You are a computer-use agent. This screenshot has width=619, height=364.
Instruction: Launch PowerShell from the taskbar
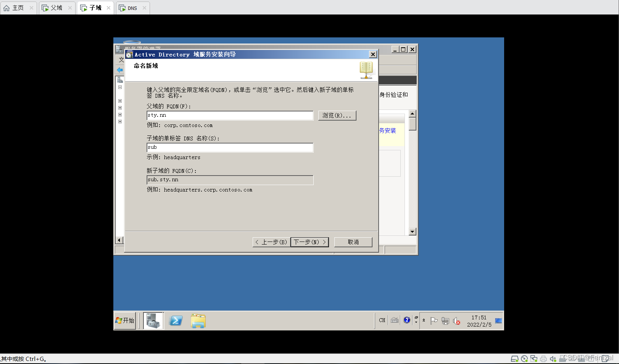pyautogui.click(x=176, y=321)
